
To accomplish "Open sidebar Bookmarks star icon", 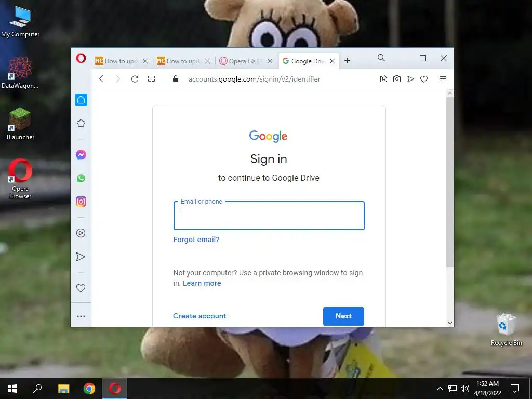I will pos(81,123).
